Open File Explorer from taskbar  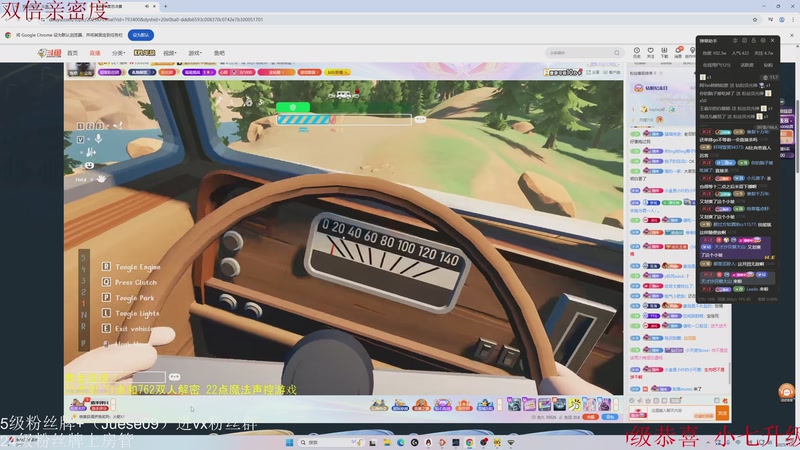387,442
